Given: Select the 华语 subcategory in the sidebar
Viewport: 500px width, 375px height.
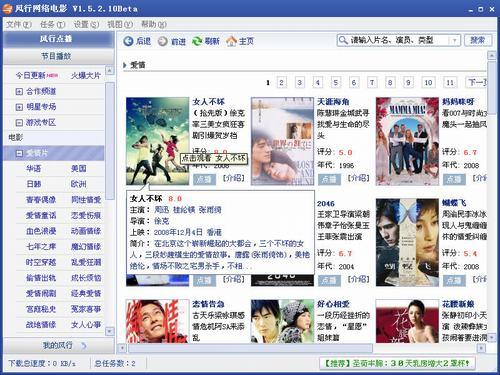Looking at the screenshot, I should [34, 169].
